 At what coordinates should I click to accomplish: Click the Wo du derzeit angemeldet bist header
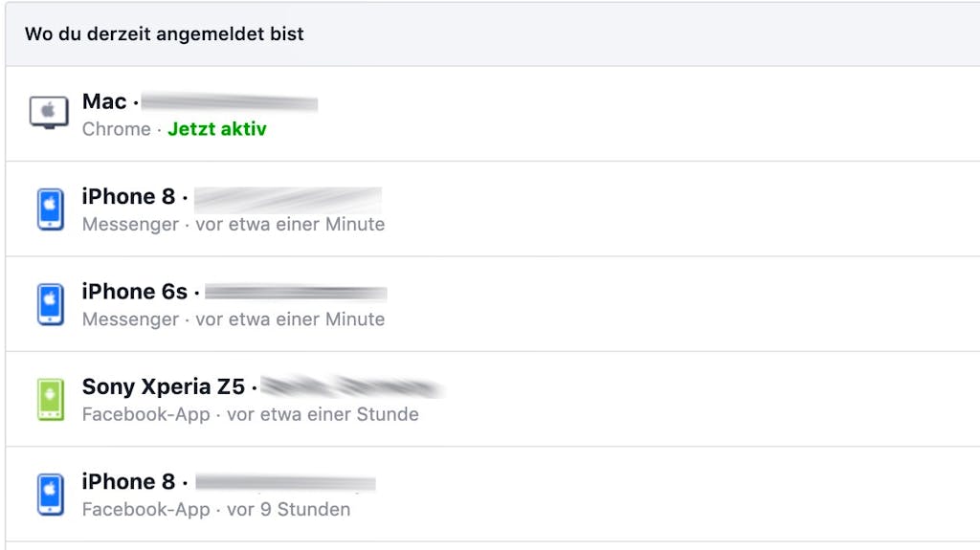pyautogui.click(x=165, y=33)
